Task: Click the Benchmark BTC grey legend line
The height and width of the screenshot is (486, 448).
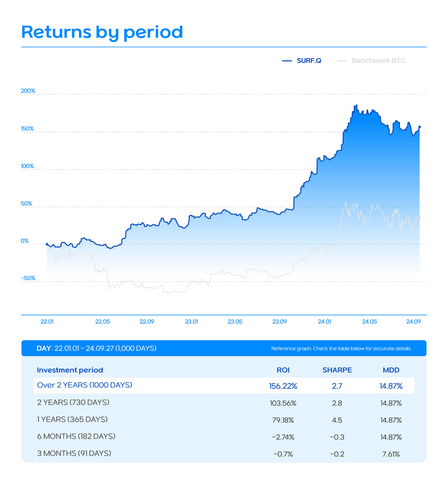Action: click(x=342, y=61)
